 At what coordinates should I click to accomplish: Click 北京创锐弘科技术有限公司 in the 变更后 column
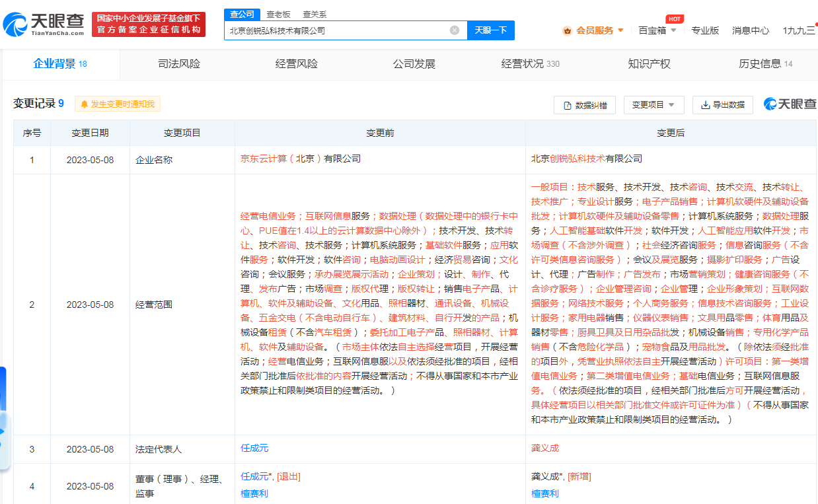[587, 159]
